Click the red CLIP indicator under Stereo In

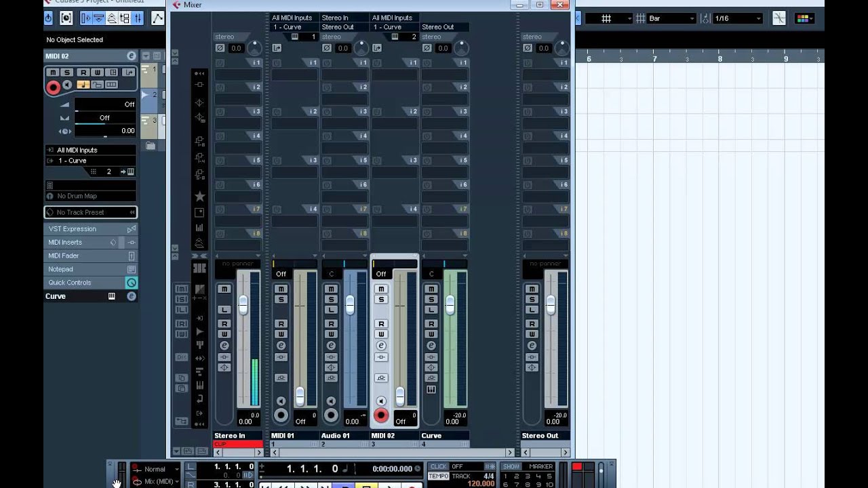click(x=238, y=444)
